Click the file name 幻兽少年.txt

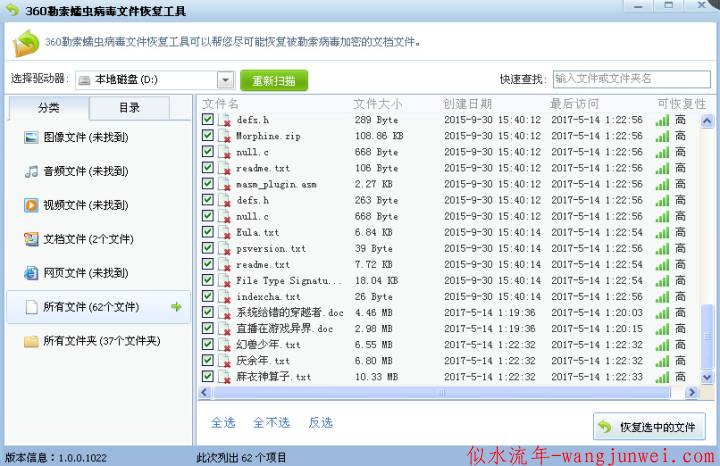269,345
